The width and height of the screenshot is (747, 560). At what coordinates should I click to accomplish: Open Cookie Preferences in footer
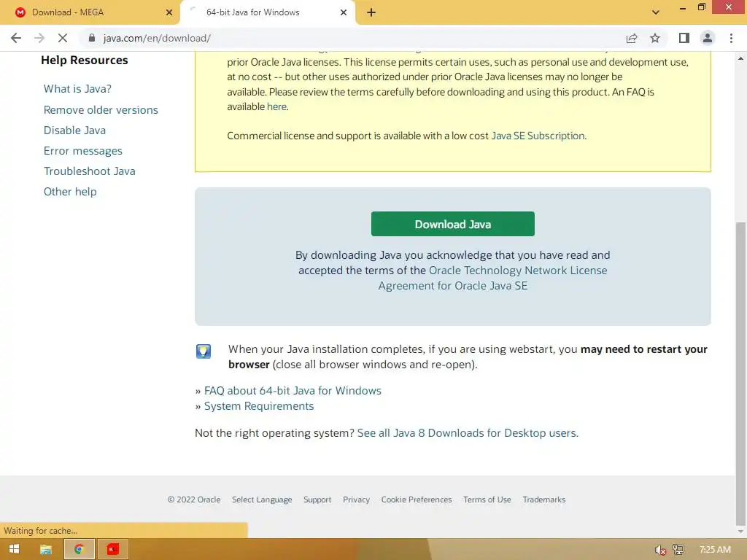[417, 499]
